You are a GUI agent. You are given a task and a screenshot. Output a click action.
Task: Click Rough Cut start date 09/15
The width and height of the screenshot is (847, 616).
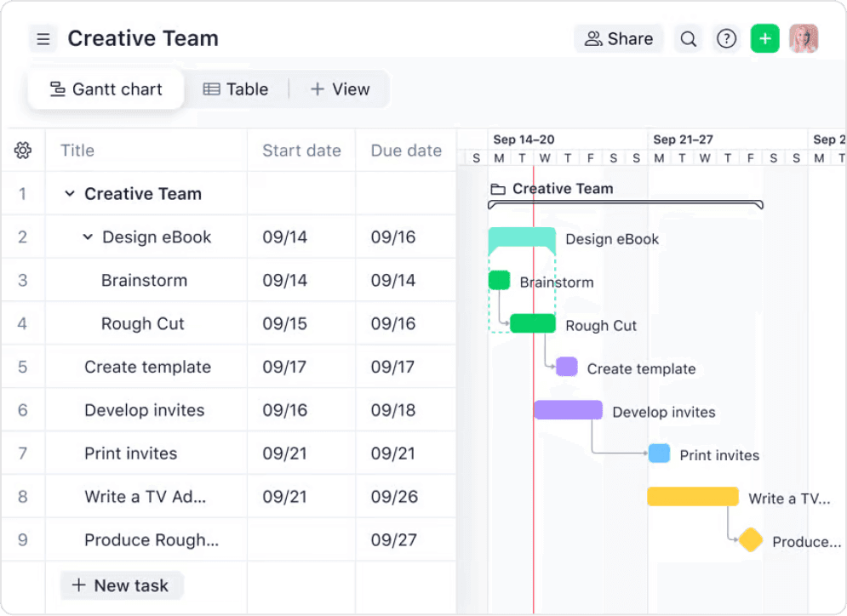click(284, 323)
